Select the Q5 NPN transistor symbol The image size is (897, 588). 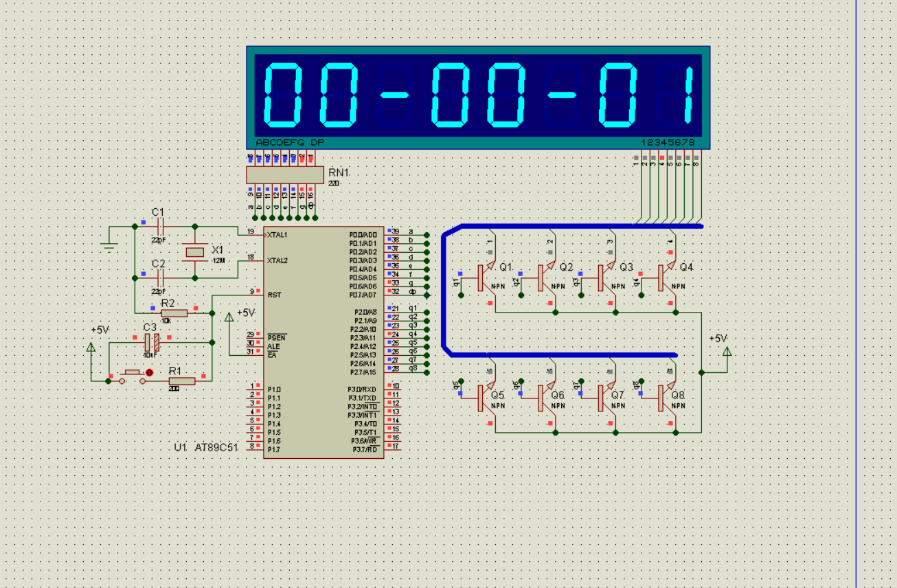(487, 398)
